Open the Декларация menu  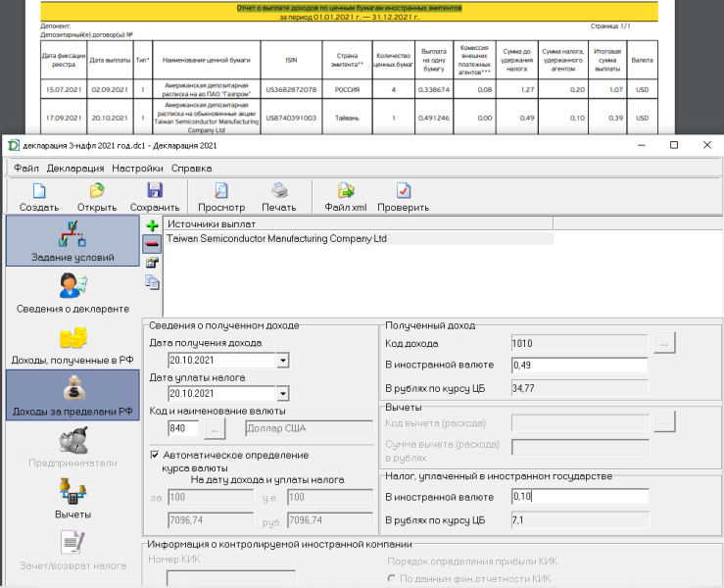[x=74, y=168]
